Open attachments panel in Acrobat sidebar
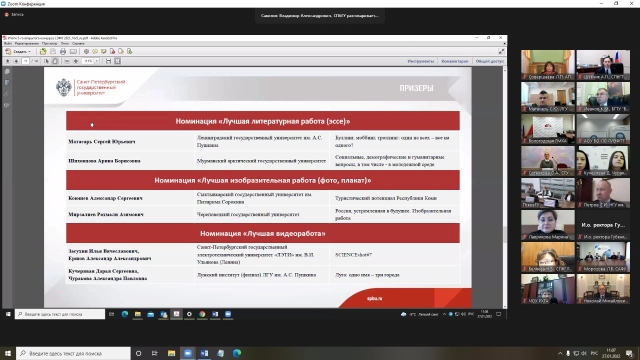640x360 pixels. click(x=7, y=94)
